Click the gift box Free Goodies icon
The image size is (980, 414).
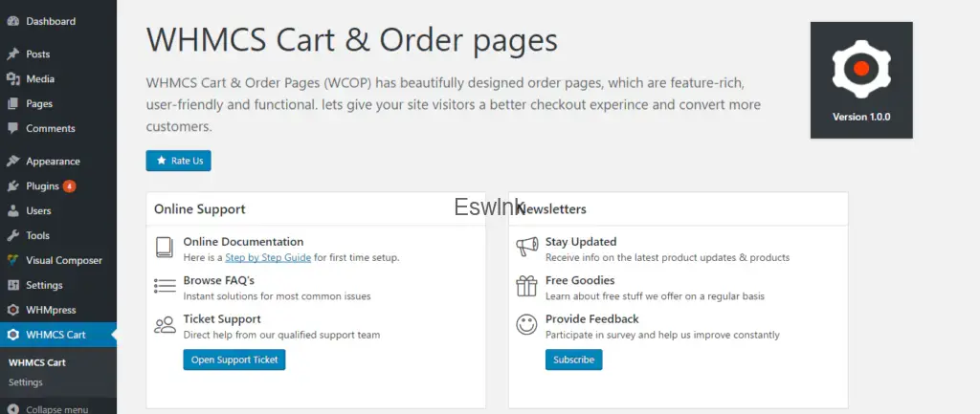coord(526,286)
